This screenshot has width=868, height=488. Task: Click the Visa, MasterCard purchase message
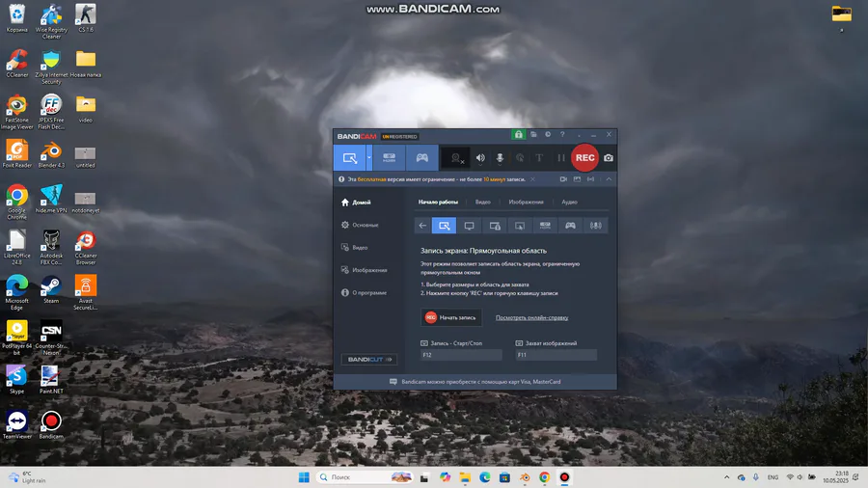point(480,382)
